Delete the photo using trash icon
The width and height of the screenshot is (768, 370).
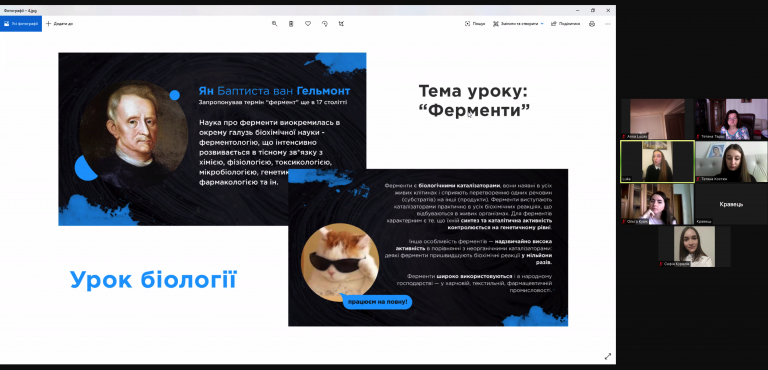(291, 24)
